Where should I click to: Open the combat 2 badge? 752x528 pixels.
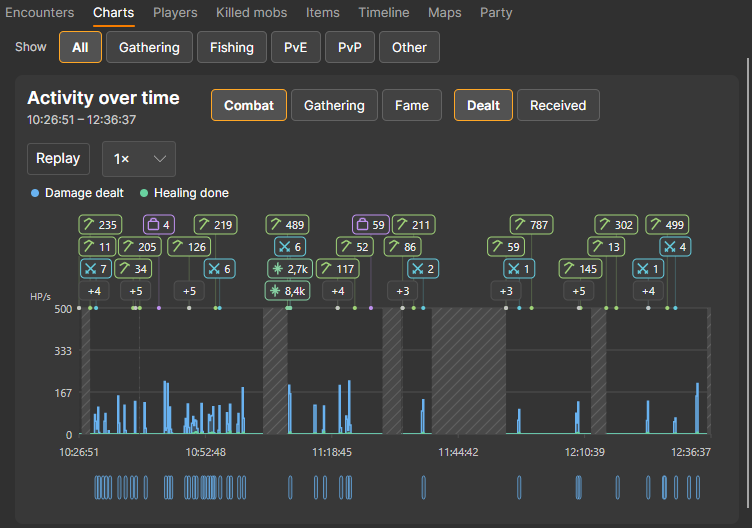423,269
